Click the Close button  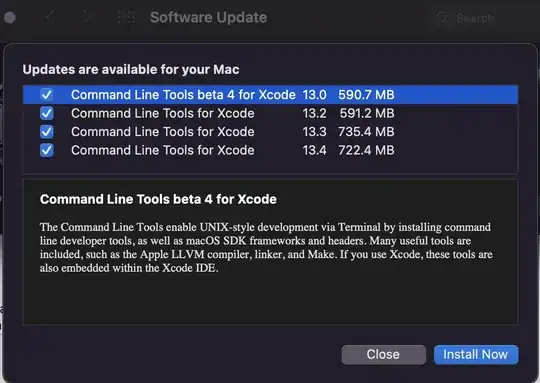pyautogui.click(x=383, y=354)
